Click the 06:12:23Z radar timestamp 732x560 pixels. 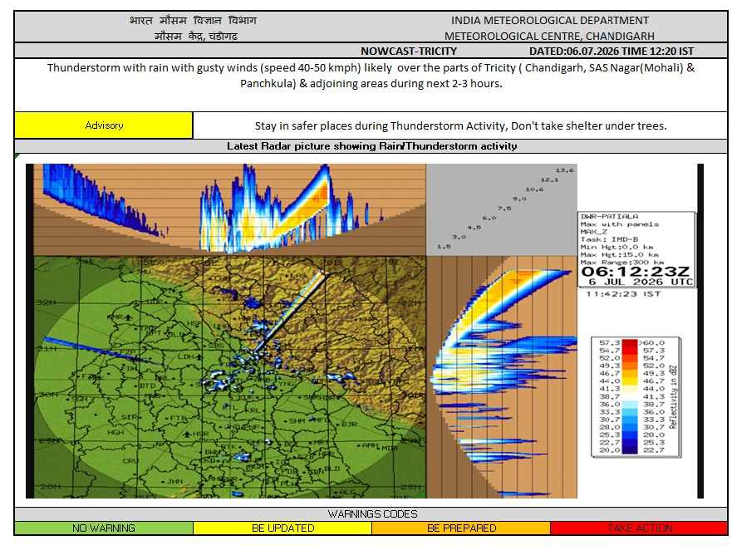click(636, 272)
